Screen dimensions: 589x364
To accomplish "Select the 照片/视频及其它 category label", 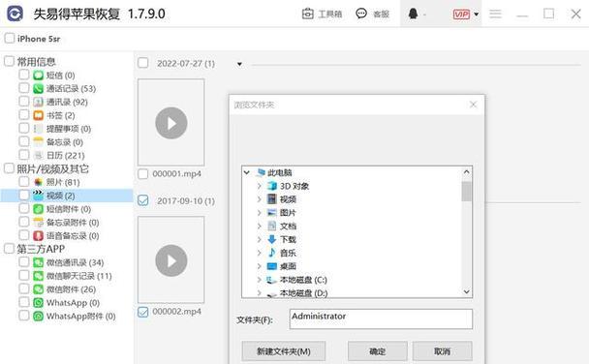I will (x=52, y=168).
